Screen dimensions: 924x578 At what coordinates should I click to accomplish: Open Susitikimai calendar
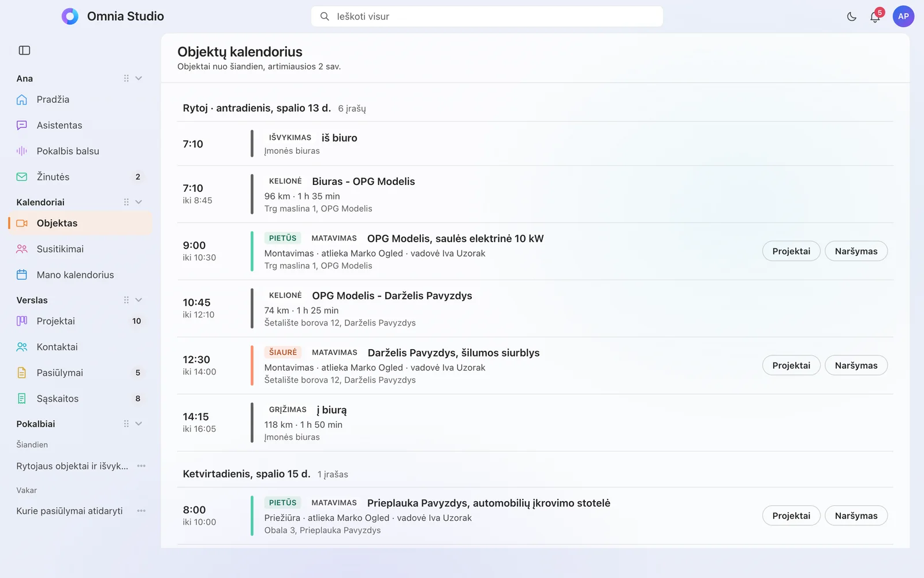(80, 249)
